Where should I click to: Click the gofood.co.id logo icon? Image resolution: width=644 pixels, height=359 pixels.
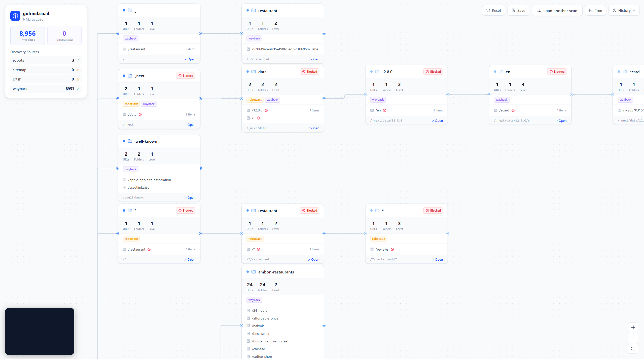point(15,16)
